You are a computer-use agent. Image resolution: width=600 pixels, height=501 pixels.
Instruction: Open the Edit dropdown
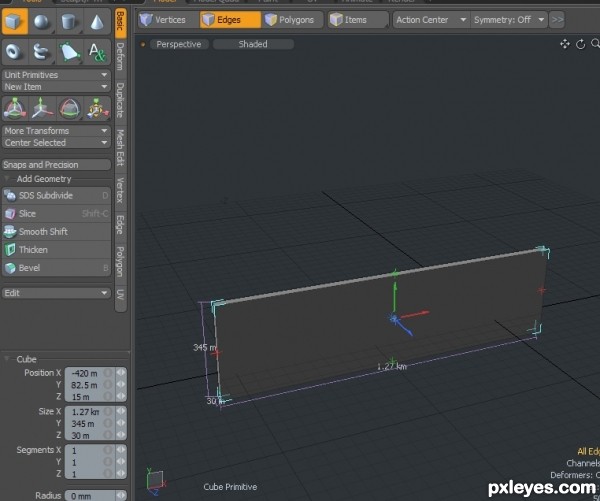tap(56, 293)
